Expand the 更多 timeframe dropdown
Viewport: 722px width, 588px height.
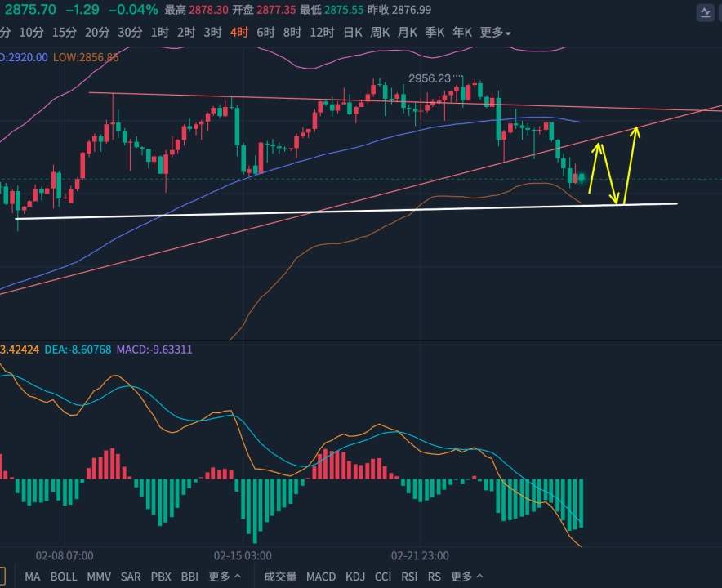point(495,32)
